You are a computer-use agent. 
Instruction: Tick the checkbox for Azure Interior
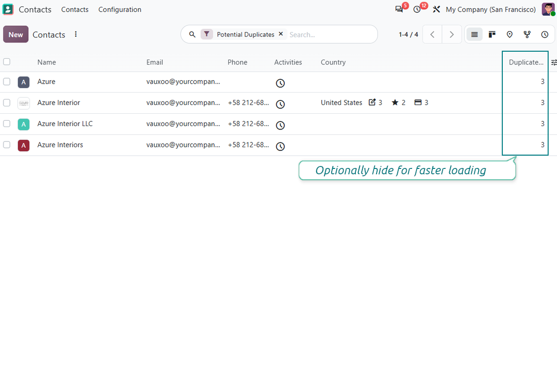point(7,102)
